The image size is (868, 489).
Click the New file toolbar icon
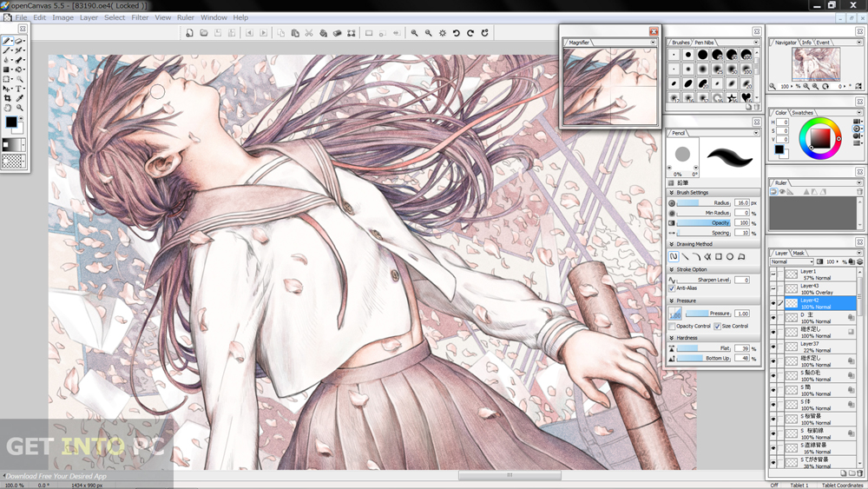click(189, 33)
